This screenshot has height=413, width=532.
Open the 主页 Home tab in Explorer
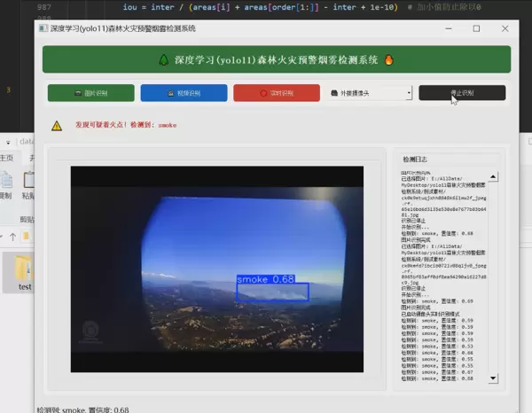(x=7, y=157)
